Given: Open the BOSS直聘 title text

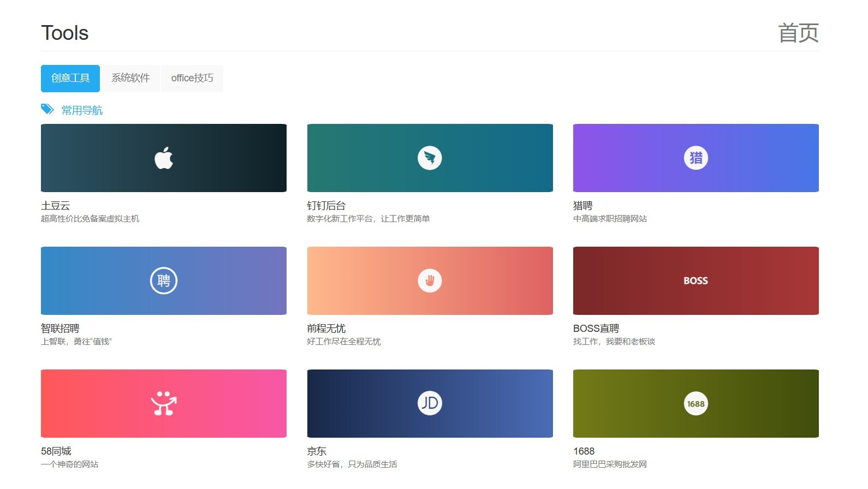Looking at the screenshot, I should click(596, 329).
